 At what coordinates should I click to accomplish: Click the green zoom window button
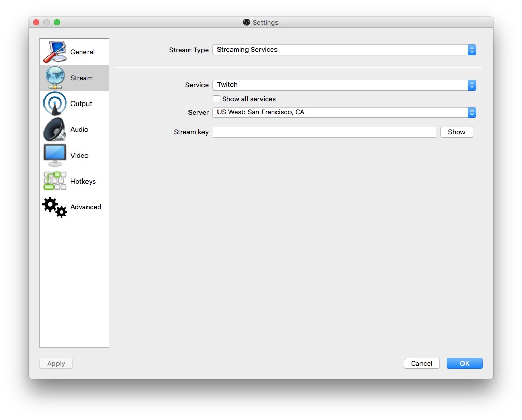(57, 22)
